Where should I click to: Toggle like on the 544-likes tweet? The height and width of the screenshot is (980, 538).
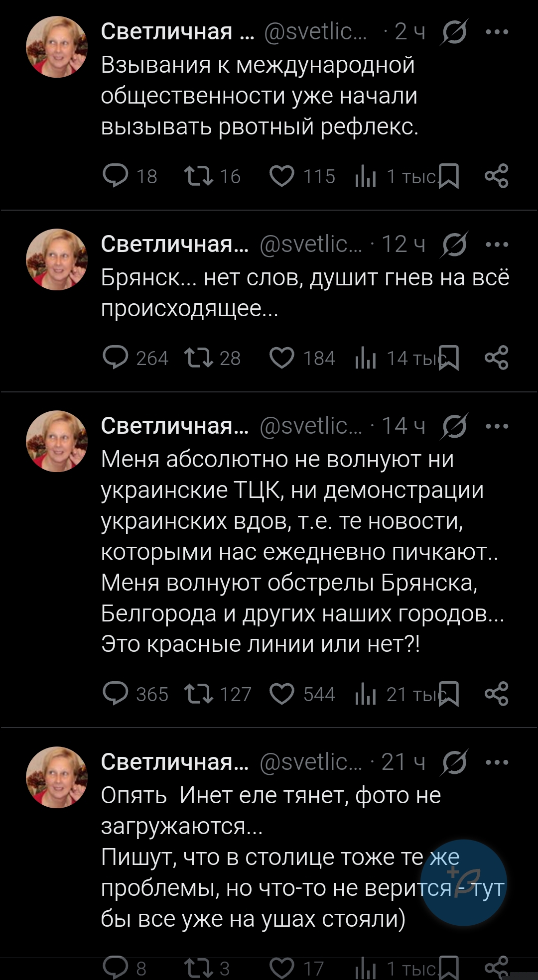(x=282, y=694)
